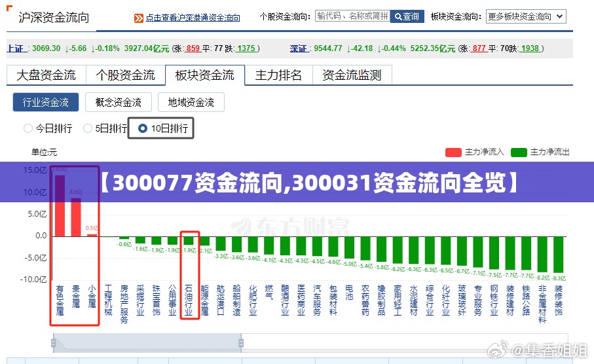Click the 农药兽药 axis label
This screenshot has width=594, height=364.
point(365,300)
